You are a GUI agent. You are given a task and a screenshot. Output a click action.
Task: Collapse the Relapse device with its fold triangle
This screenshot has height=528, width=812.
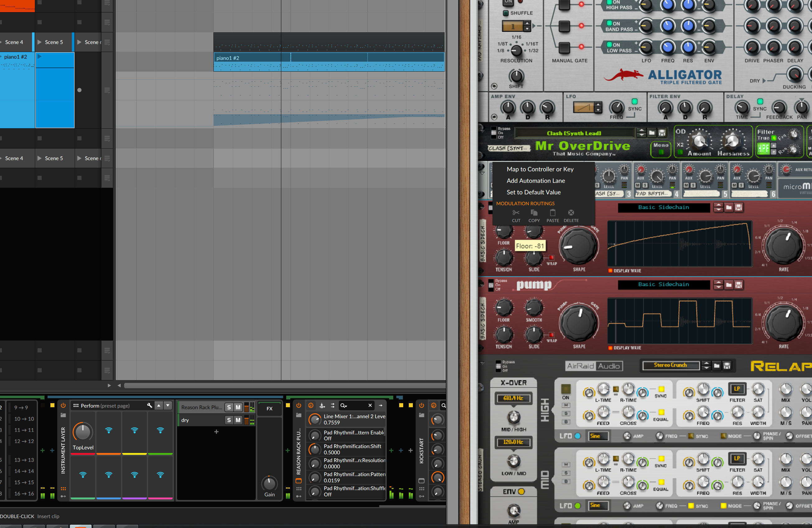(482, 363)
